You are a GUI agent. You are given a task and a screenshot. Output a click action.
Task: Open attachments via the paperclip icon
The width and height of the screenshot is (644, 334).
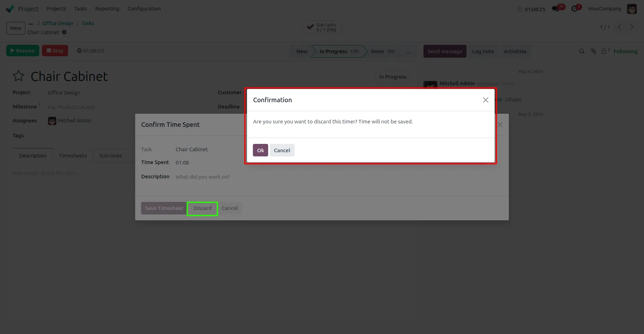click(x=593, y=51)
